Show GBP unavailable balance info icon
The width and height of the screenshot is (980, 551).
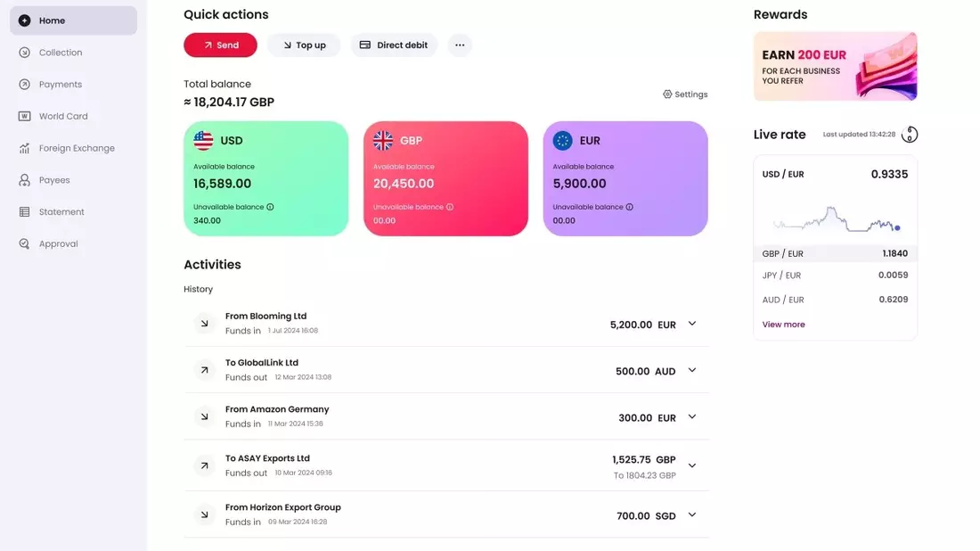[449, 207]
